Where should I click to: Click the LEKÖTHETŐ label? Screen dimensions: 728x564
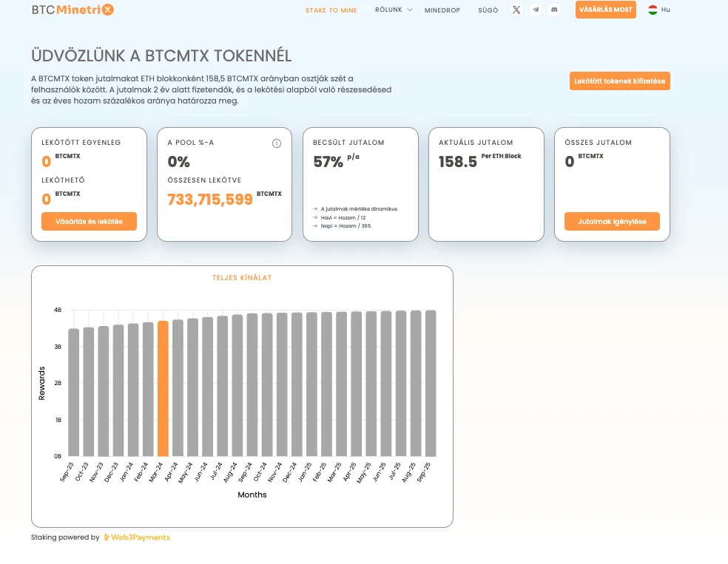pyautogui.click(x=63, y=180)
